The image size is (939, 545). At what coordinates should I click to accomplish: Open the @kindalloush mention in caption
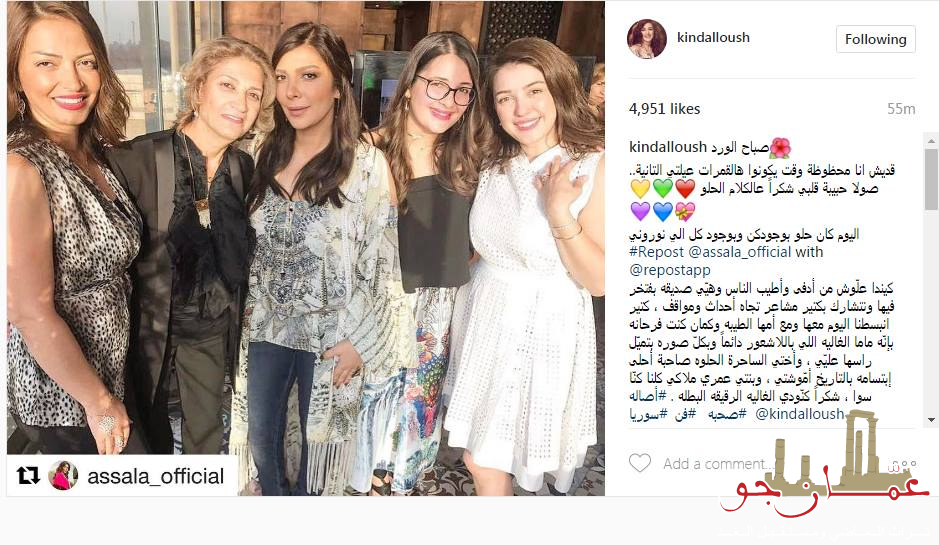[x=799, y=414]
